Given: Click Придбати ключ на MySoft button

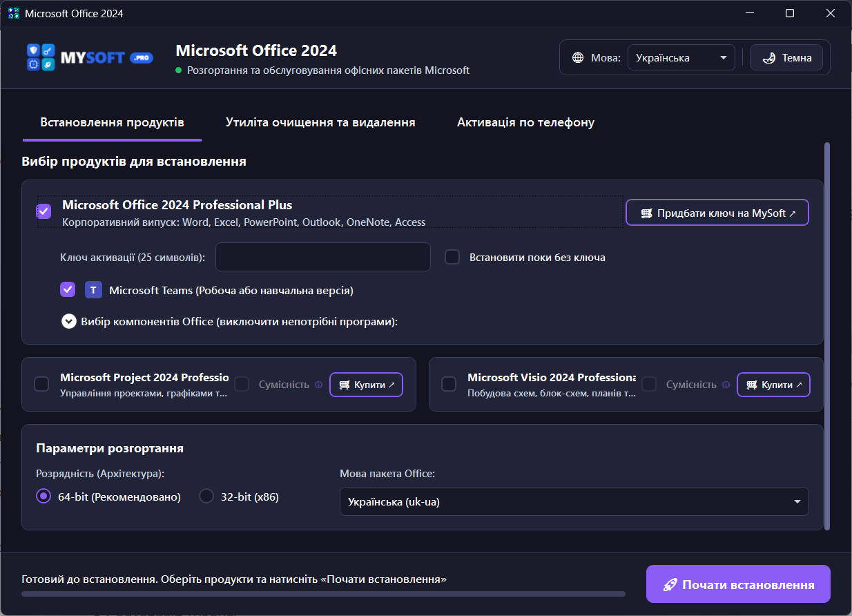Looking at the screenshot, I should pyautogui.click(x=717, y=213).
